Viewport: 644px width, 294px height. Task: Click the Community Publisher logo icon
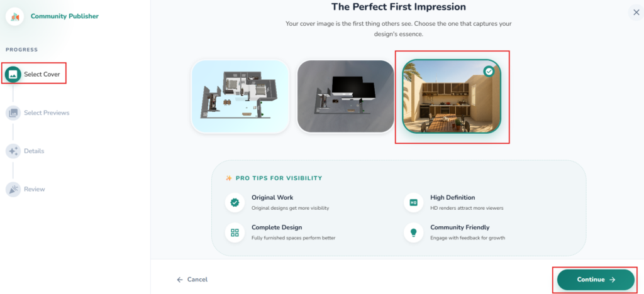pyautogui.click(x=14, y=16)
